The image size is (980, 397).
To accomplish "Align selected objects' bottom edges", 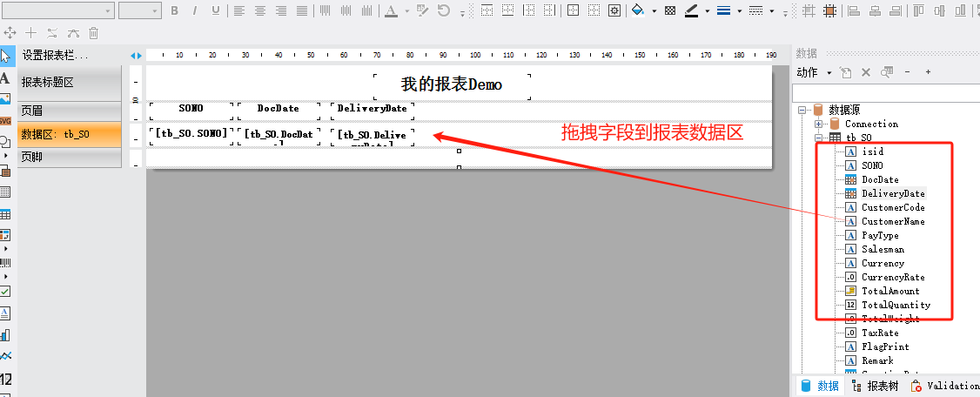I will click(960, 10).
